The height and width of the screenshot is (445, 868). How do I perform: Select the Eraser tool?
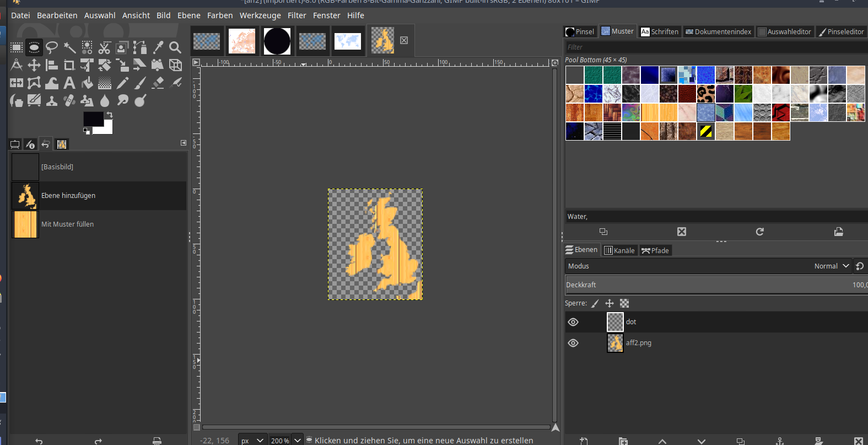(158, 83)
